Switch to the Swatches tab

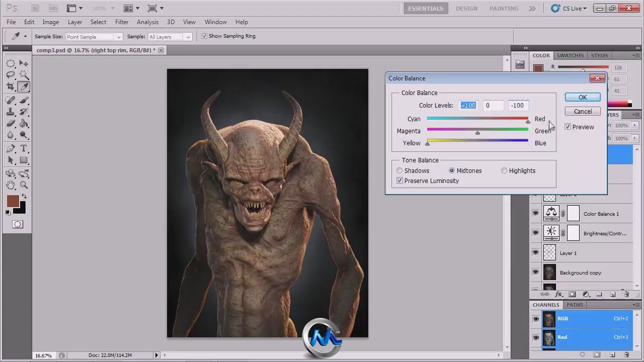click(x=570, y=55)
